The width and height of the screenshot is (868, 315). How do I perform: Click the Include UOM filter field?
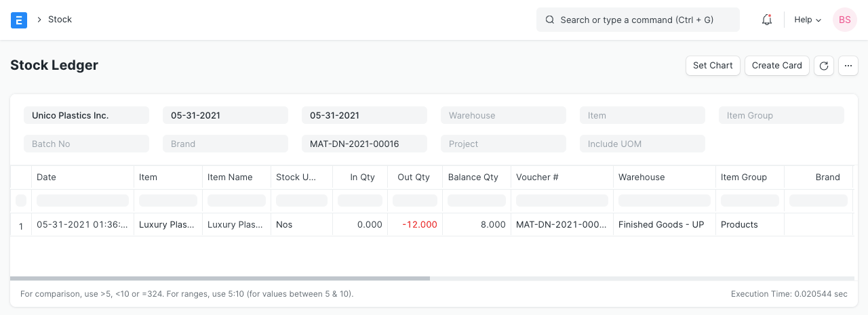point(642,144)
